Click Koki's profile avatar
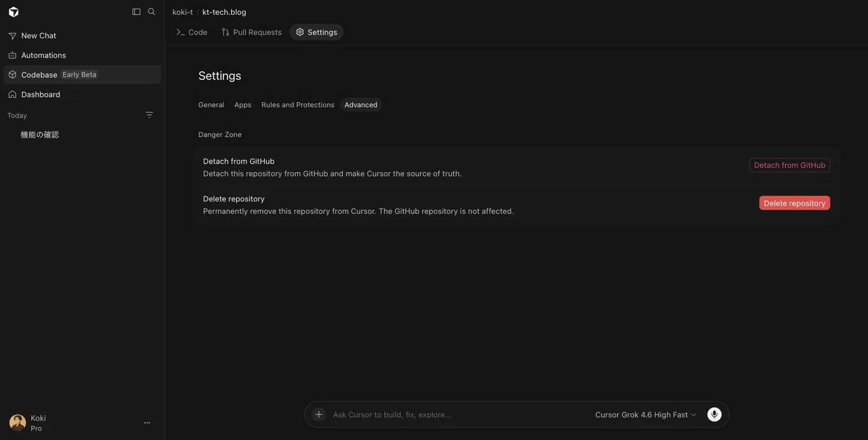 [x=17, y=423]
